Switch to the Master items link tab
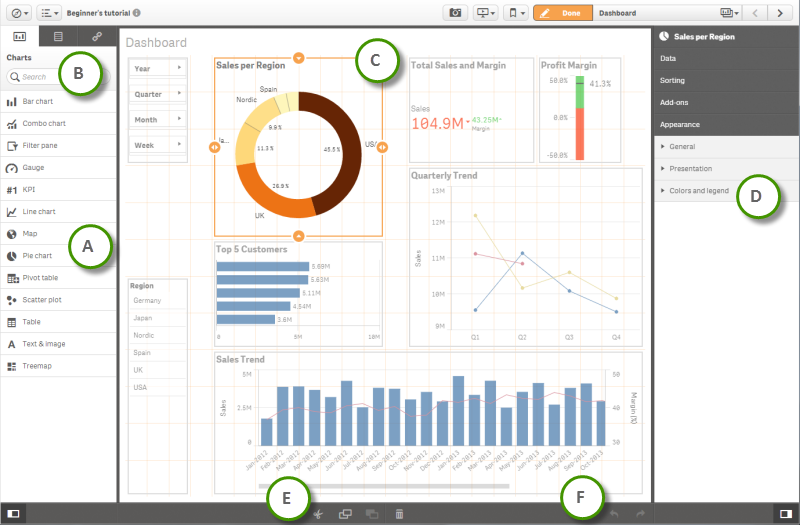The width and height of the screenshot is (800, 525). coord(97,36)
